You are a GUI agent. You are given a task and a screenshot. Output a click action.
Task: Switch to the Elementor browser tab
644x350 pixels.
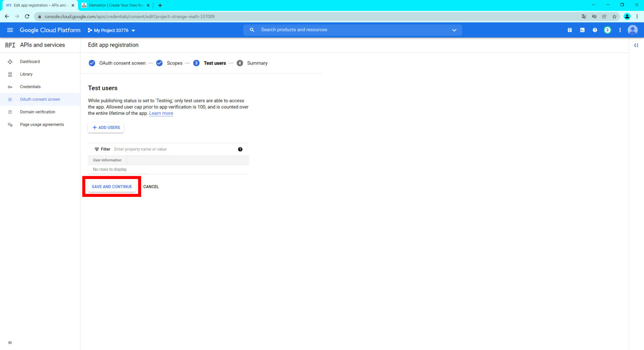pos(116,5)
